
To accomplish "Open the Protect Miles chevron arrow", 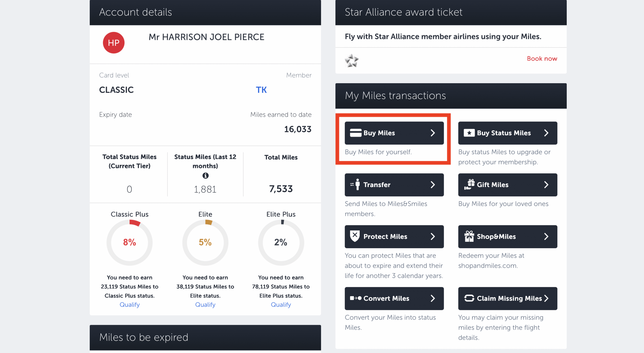I will point(433,236).
